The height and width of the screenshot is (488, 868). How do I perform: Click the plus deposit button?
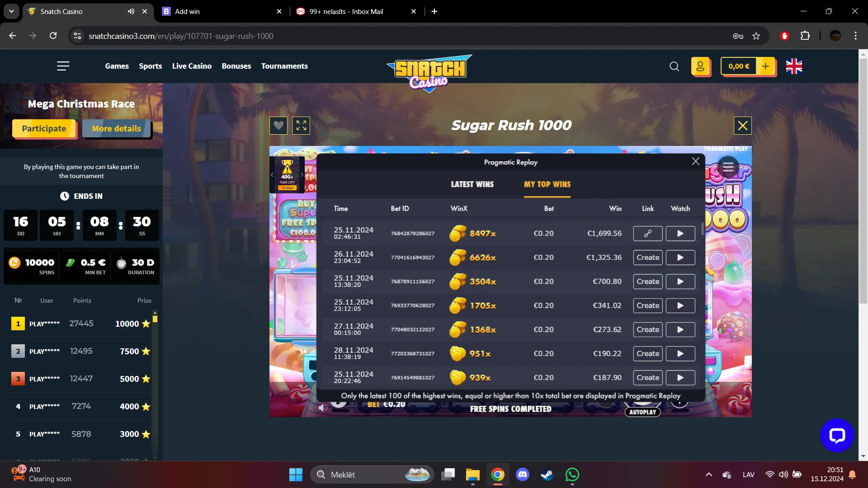coord(765,66)
